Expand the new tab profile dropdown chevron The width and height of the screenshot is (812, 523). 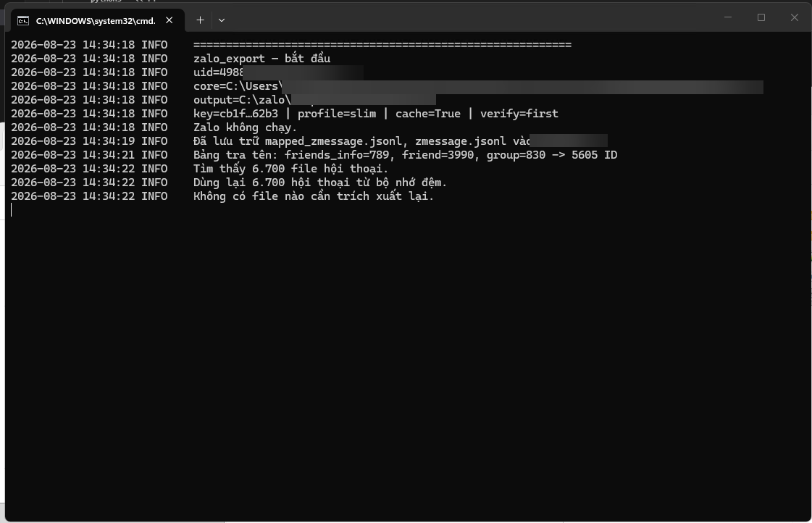point(222,20)
